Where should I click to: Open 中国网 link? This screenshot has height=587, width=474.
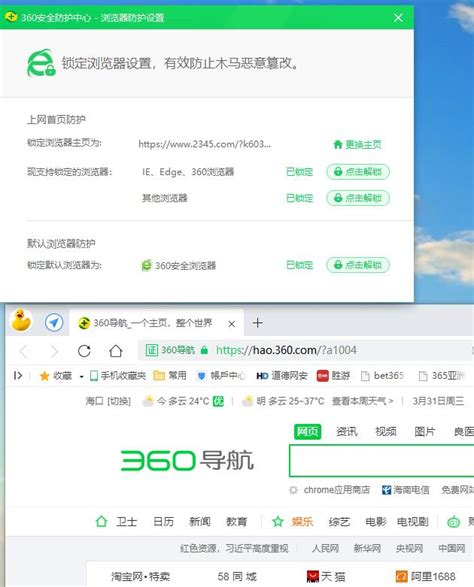(452, 548)
